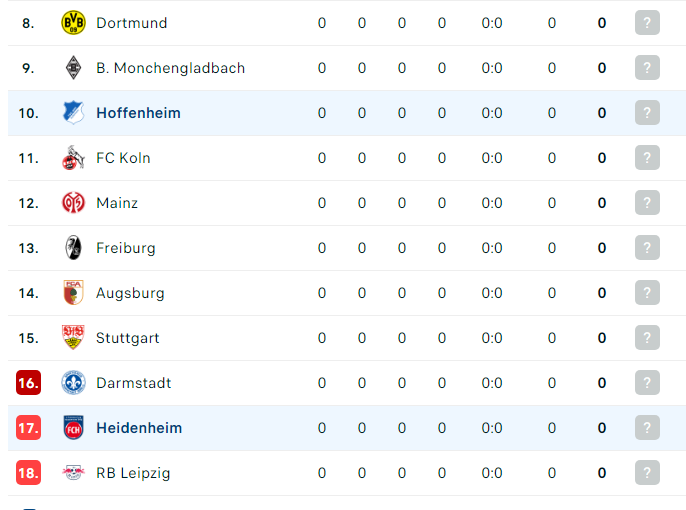This screenshot has width=686, height=510.
Task: Click the Heidenheim FCH logo
Action: (73, 428)
